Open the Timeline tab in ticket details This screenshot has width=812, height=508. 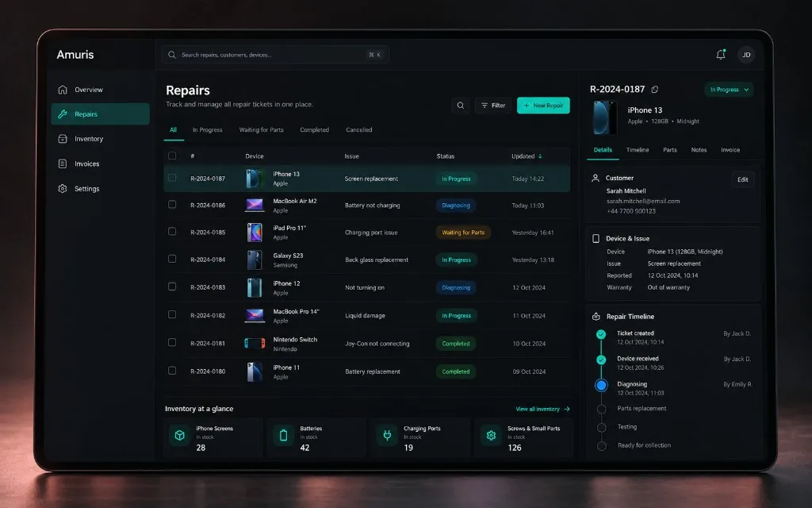coord(638,150)
